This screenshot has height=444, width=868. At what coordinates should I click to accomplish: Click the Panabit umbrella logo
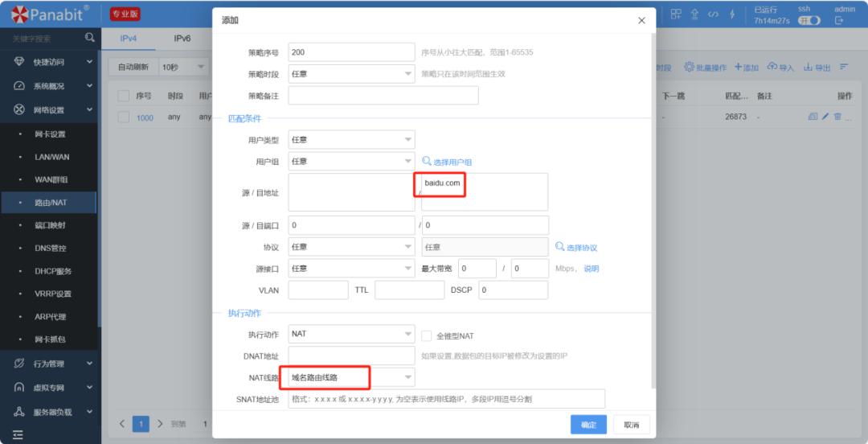[x=19, y=14]
